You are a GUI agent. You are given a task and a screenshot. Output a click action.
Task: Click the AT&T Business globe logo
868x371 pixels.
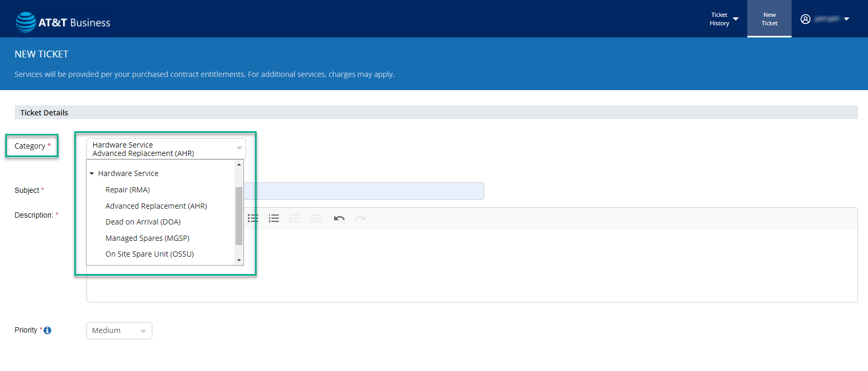[x=26, y=22]
